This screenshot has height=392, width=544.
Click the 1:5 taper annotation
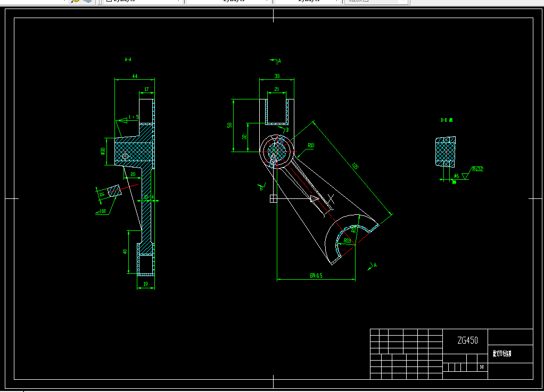click(134, 117)
